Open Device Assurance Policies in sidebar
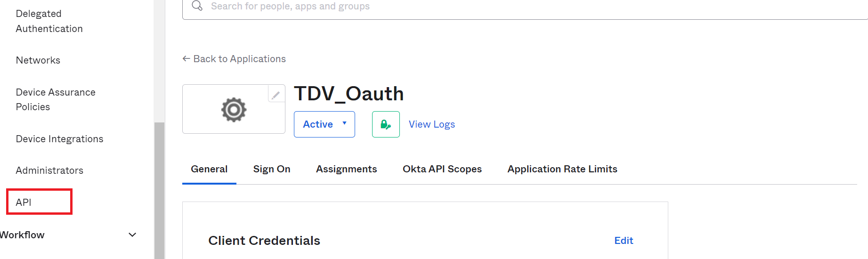Screen dimensions: 868x259 click(x=56, y=99)
